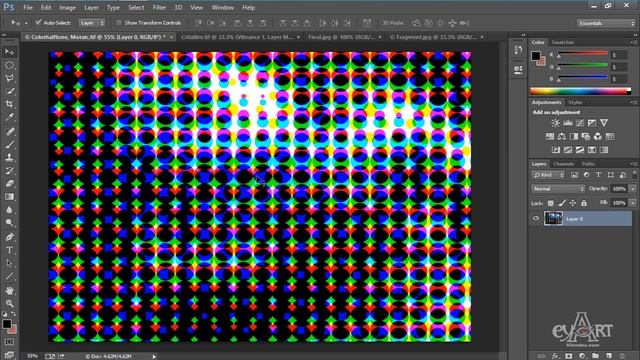This screenshot has height=360, width=640.
Task: Add a Black & White adjustment
Action: click(x=574, y=136)
